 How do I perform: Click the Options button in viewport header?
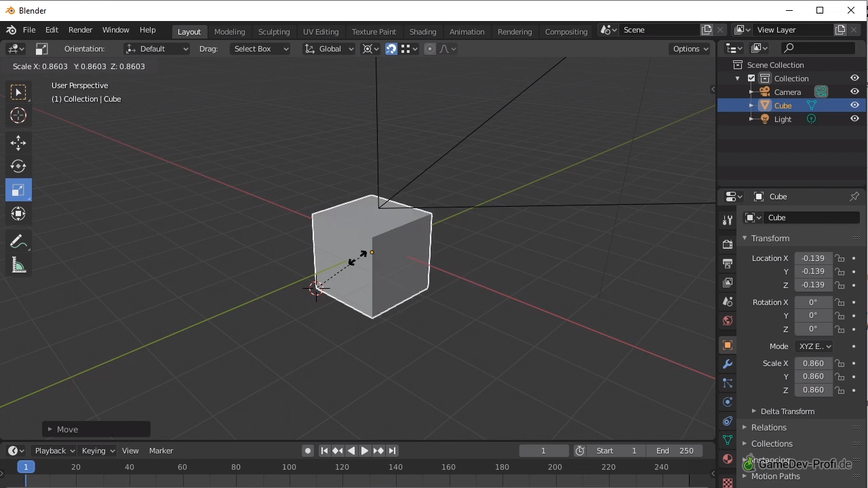tap(690, 49)
